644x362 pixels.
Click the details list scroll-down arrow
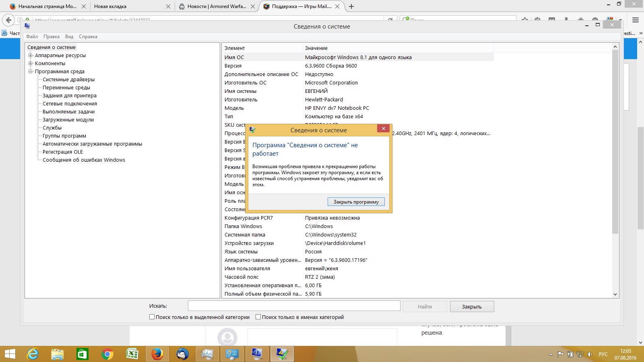coord(615,294)
